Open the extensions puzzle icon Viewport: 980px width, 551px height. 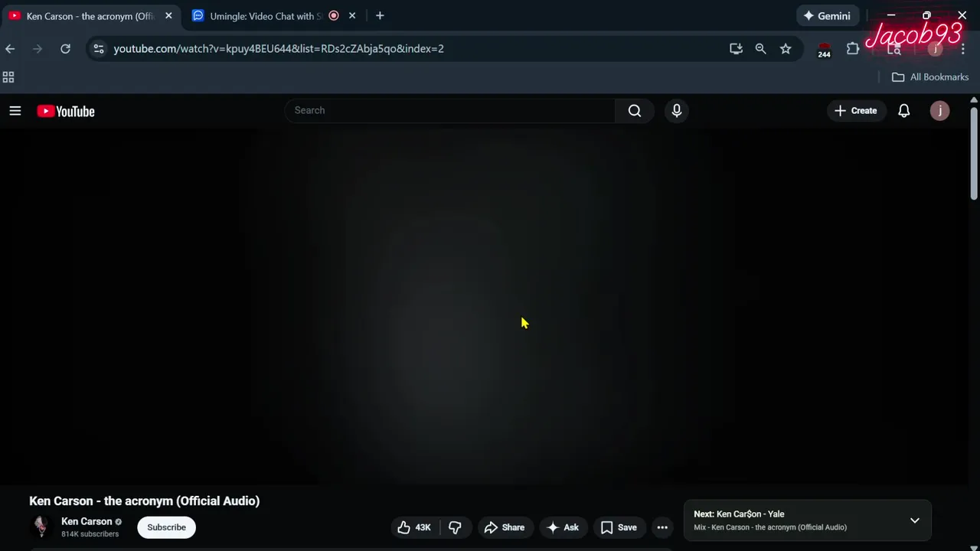click(x=853, y=49)
